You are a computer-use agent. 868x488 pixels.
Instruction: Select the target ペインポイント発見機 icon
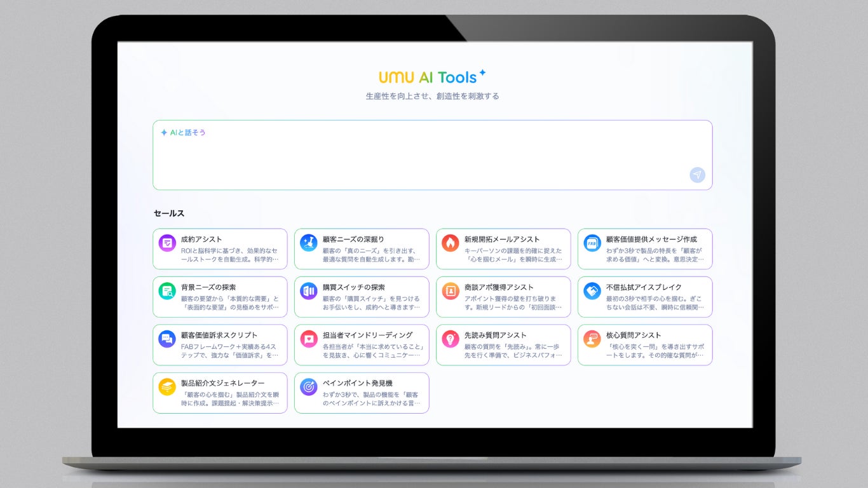click(309, 387)
